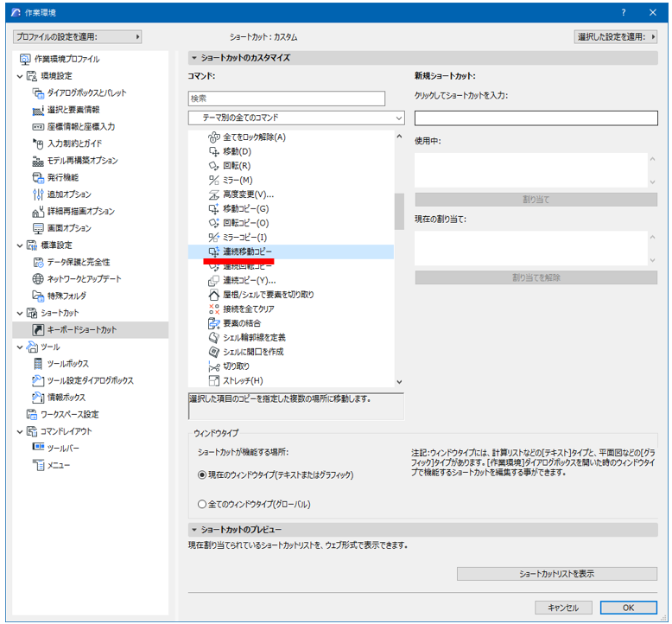Select 回転(R) command icon
This screenshot has width=672, height=624.
(214, 166)
